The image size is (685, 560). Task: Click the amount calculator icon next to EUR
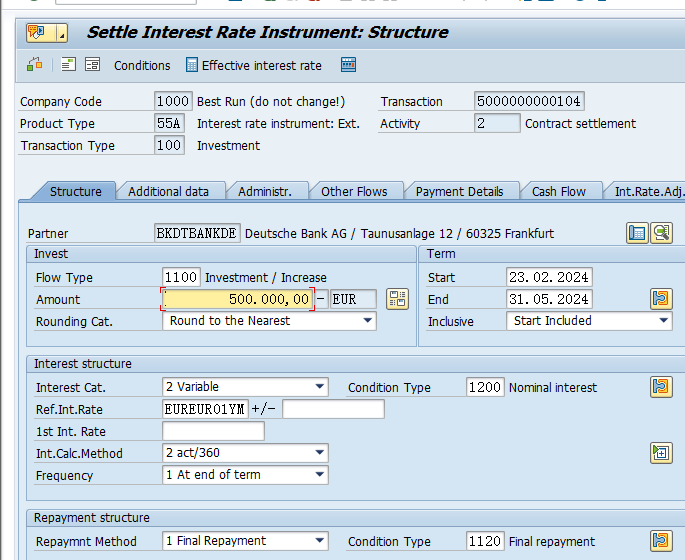[x=397, y=299]
